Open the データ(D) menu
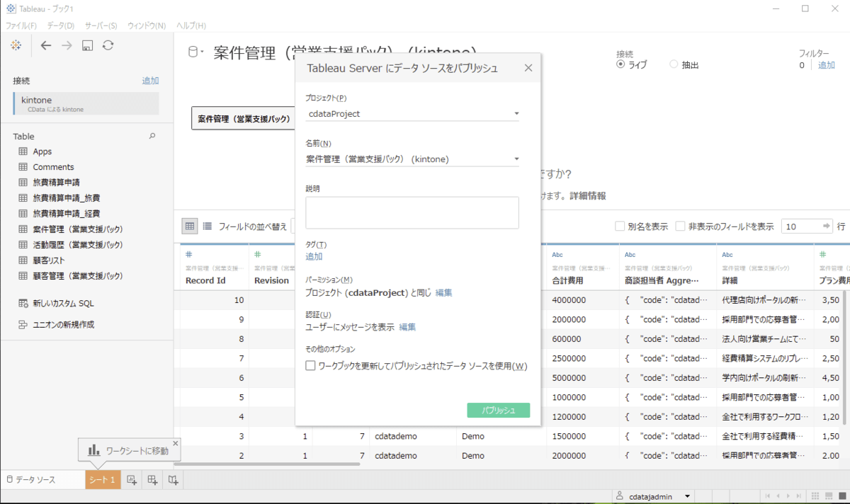 click(61, 25)
